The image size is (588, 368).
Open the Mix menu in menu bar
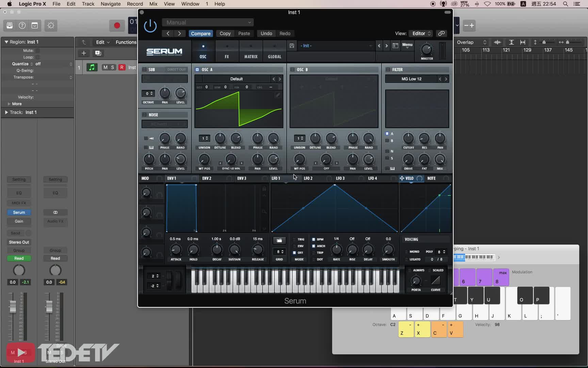(153, 4)
